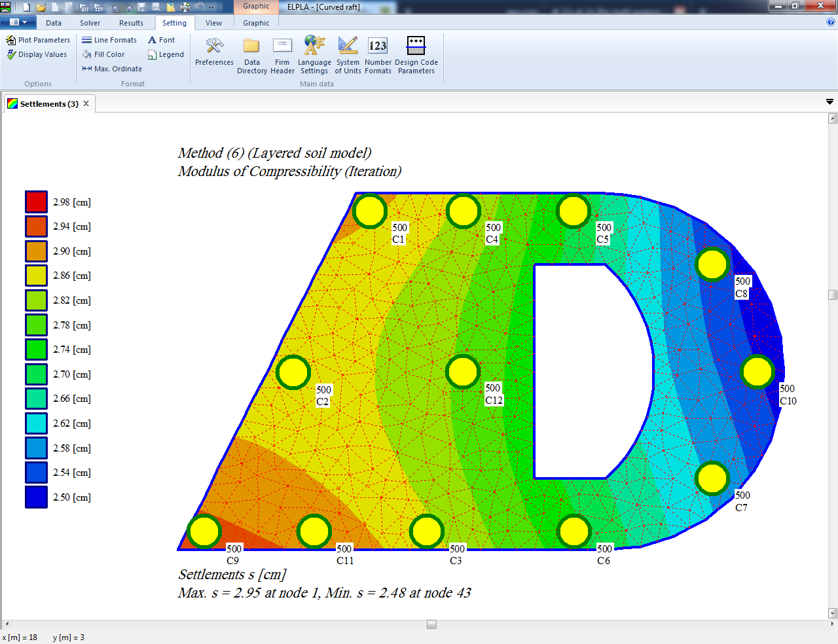Switch to the Solver ribbon tab
The image size is (838, 644).
coord(90,23)
